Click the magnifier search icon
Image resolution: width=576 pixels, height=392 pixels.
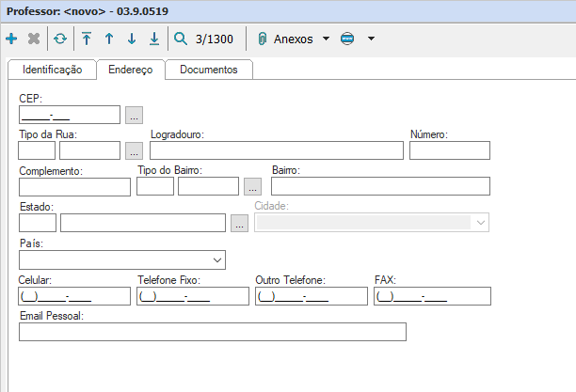(181, 39)
